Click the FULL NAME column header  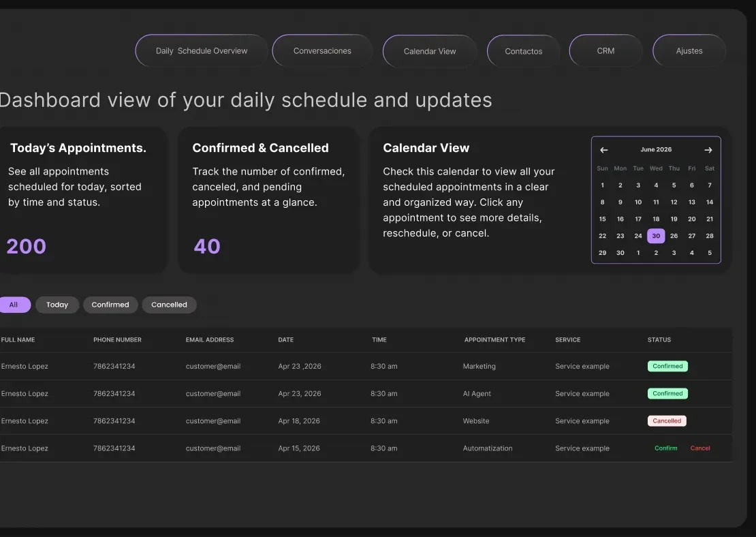click(x=18, y=339)
